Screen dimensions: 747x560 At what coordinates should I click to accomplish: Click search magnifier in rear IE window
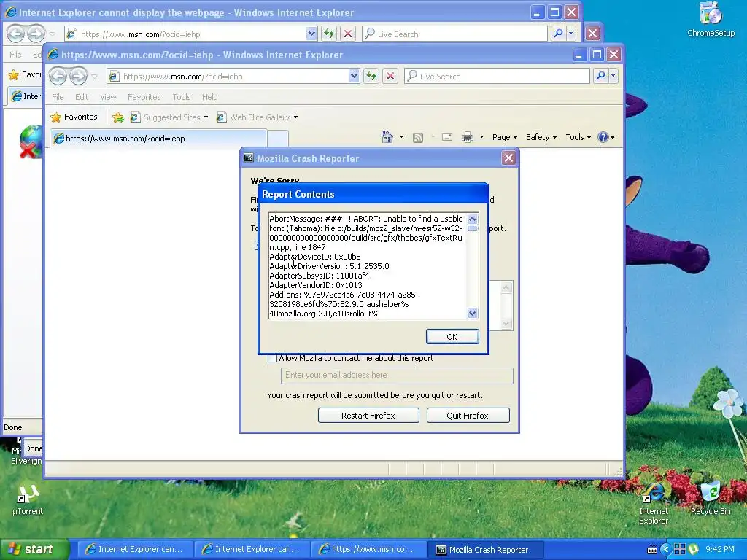point(558,34)
